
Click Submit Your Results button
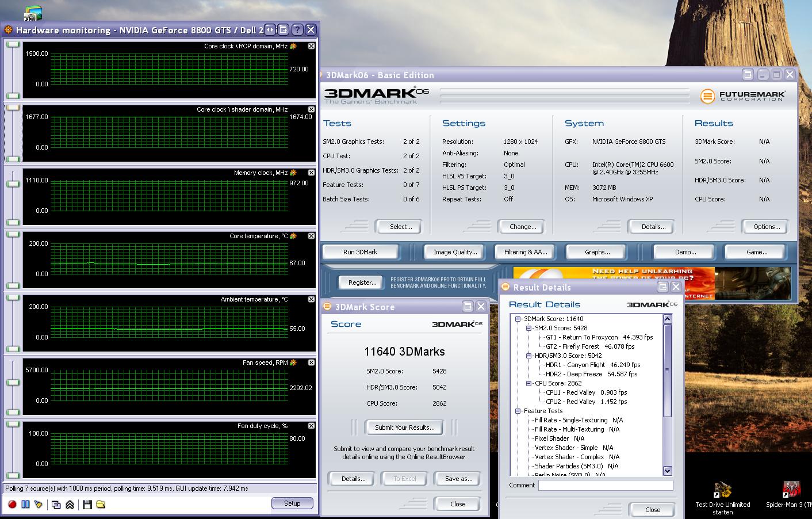tap(405, 428)
